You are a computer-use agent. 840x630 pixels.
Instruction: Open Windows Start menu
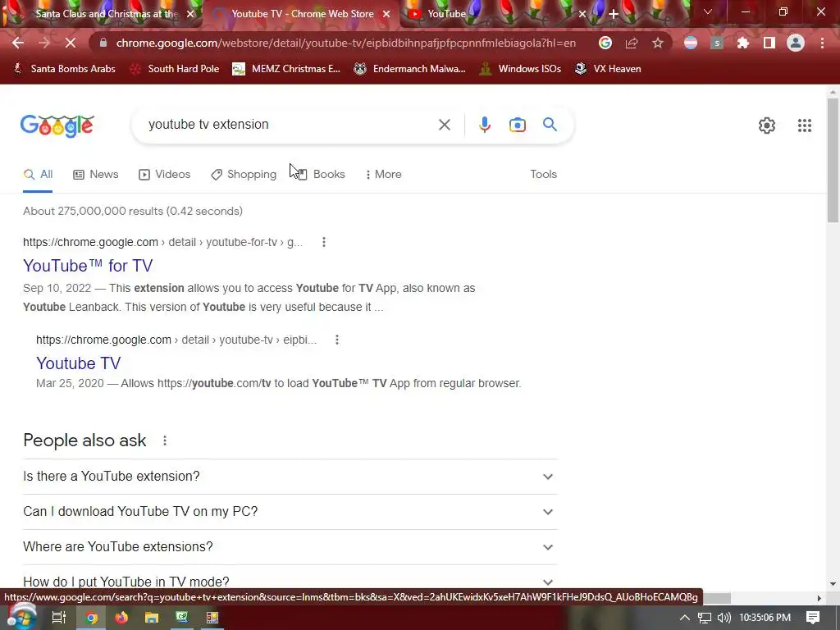coord(21,618)
